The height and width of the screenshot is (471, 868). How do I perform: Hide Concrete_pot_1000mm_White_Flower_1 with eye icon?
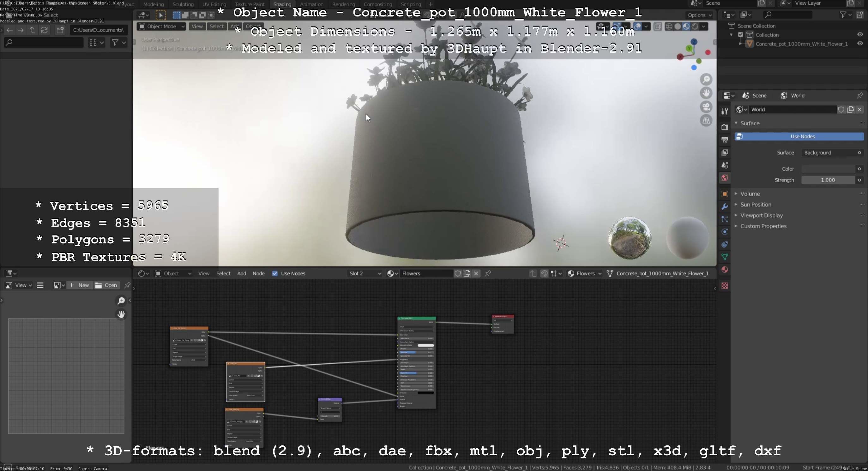tap(860, 44)
